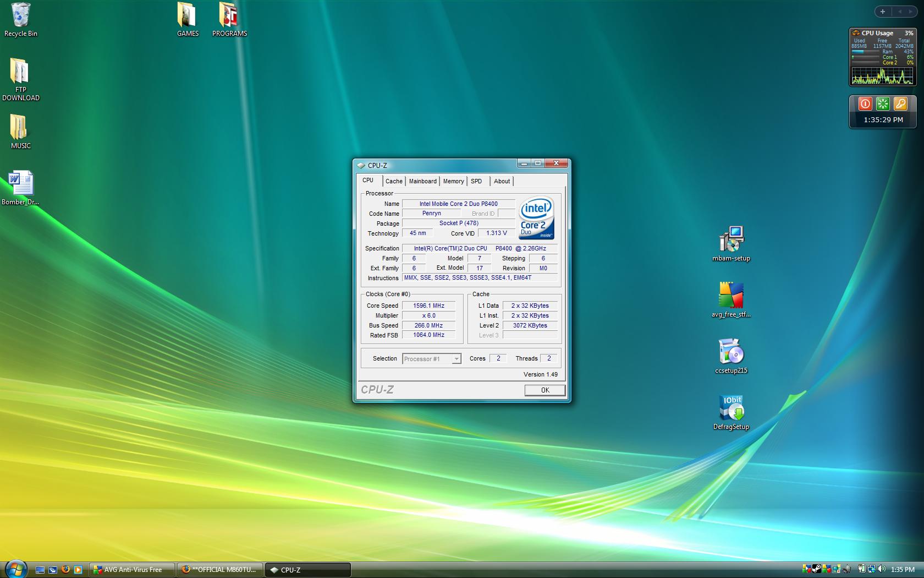Screen dimensions: 924x578
Task: Switch to the CPU tab
Action: point(368,181)
